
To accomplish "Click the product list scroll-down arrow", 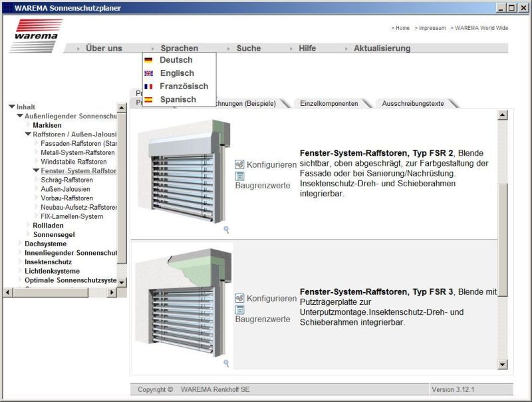I will 503,365.
